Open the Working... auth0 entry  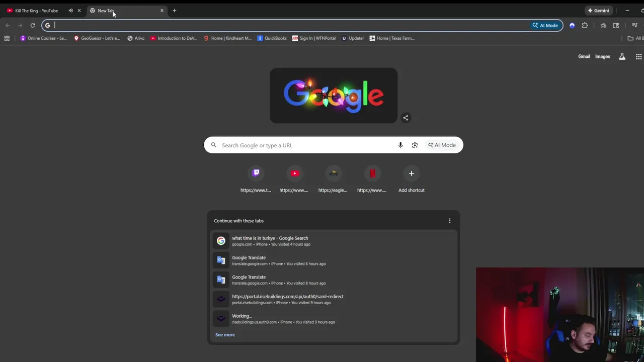[334, 319]
